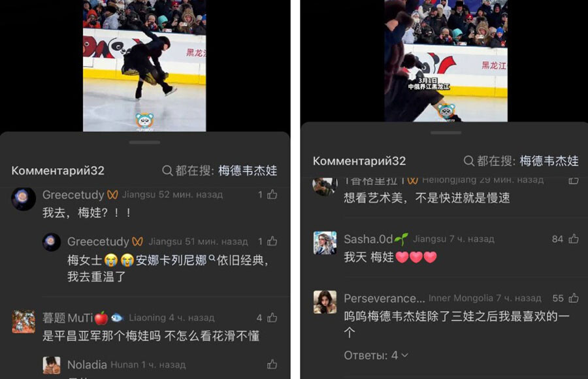Open Noladia's username profile link
The height and width of the screenshot is (379, 588).
pos(87,365)
